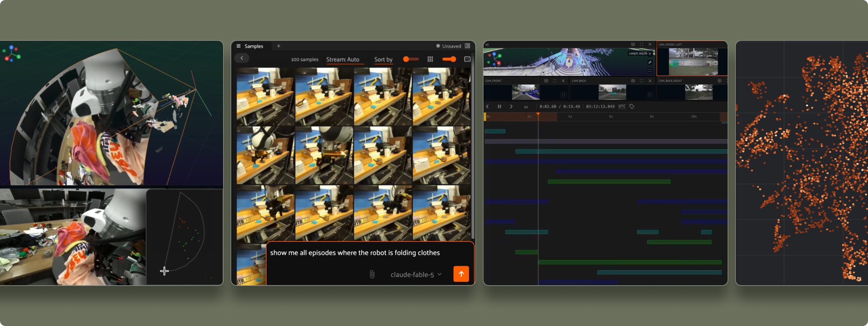Open the grid layout menu in the 3D panel header
The height and width of the screenshot is (326, 868).
[x=633, y=44]
